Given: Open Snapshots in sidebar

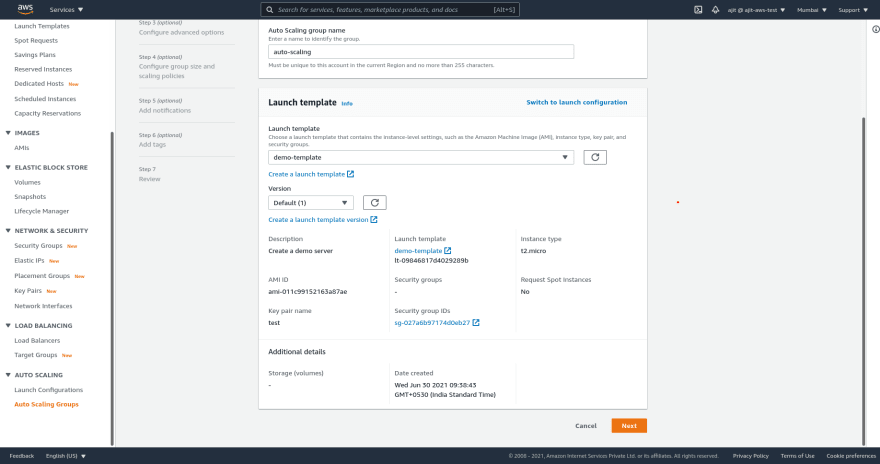Looking at the screenshot, I should point(30,196).
